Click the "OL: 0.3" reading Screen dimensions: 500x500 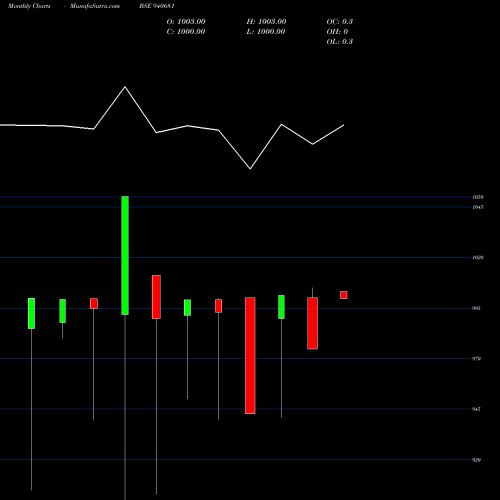point(340,42)
